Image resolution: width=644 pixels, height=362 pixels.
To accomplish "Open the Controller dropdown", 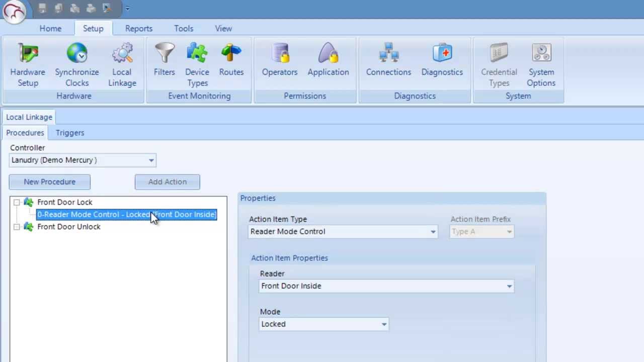I will point(151,160).
